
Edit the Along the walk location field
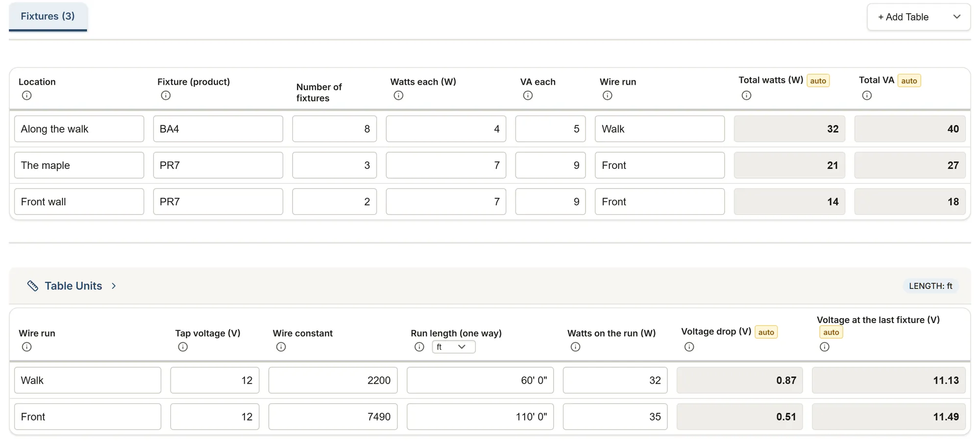[x=79, y=129]
